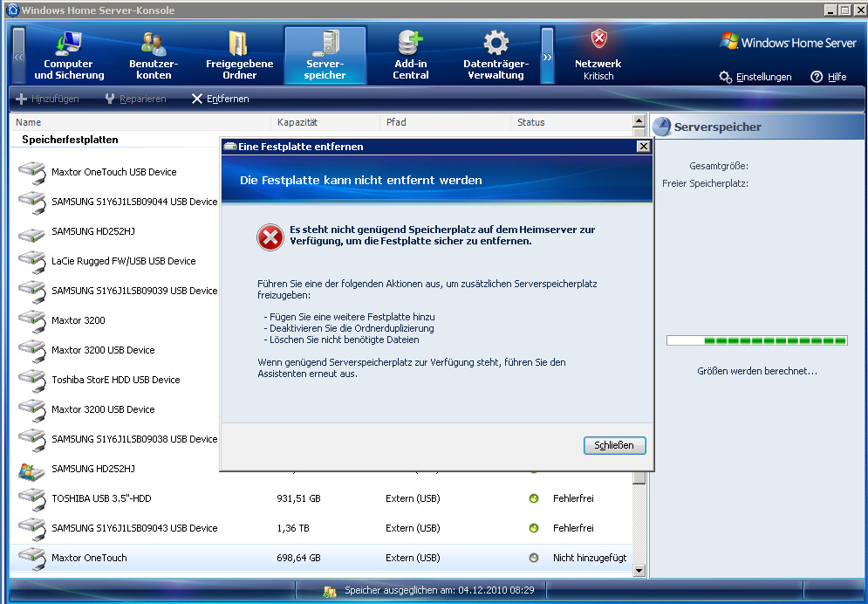868x604 pixels.
Task: Click the Pfad column header
Action: (x=445, y=122)
